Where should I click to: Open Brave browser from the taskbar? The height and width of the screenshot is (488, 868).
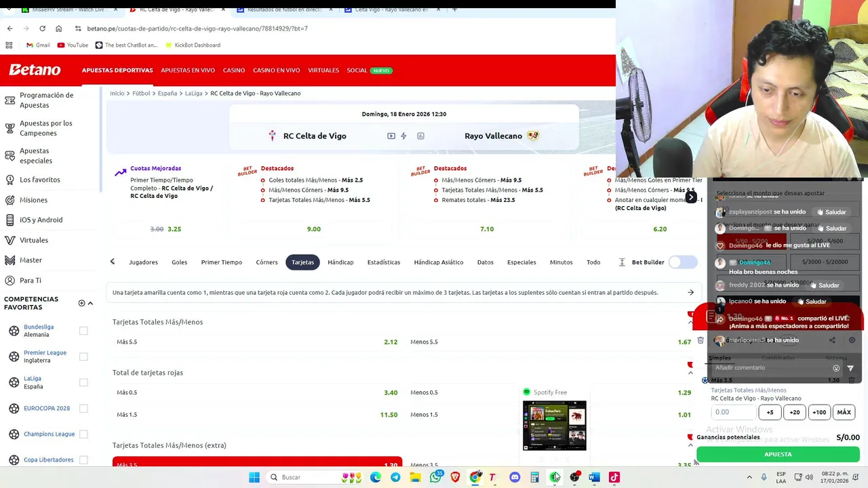[x=455, y=477]
